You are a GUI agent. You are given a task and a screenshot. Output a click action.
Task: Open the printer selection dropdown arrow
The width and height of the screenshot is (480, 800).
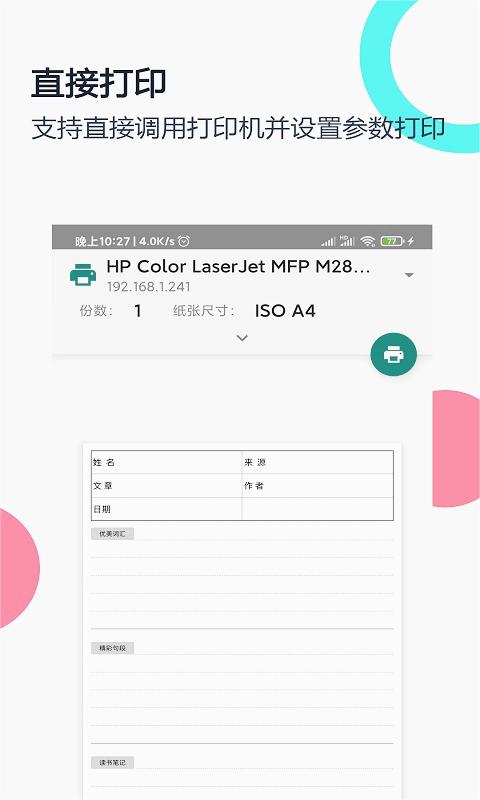[409, 275]
